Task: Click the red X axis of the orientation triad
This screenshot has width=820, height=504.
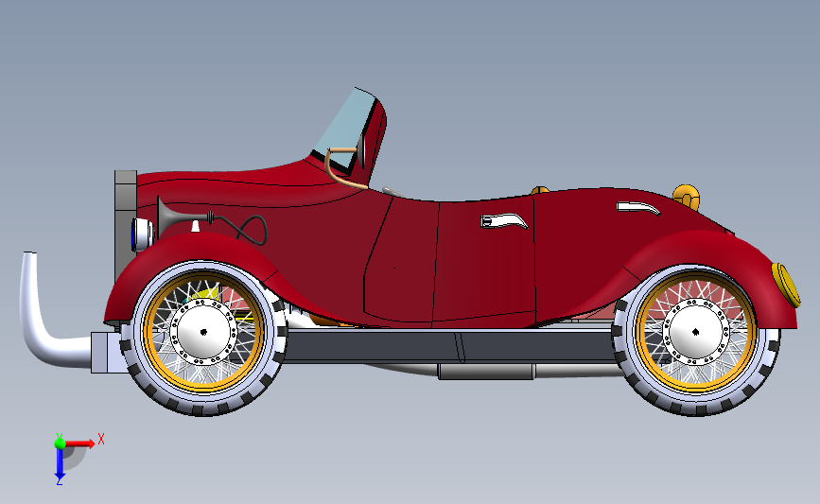Action: coord(79,443)
